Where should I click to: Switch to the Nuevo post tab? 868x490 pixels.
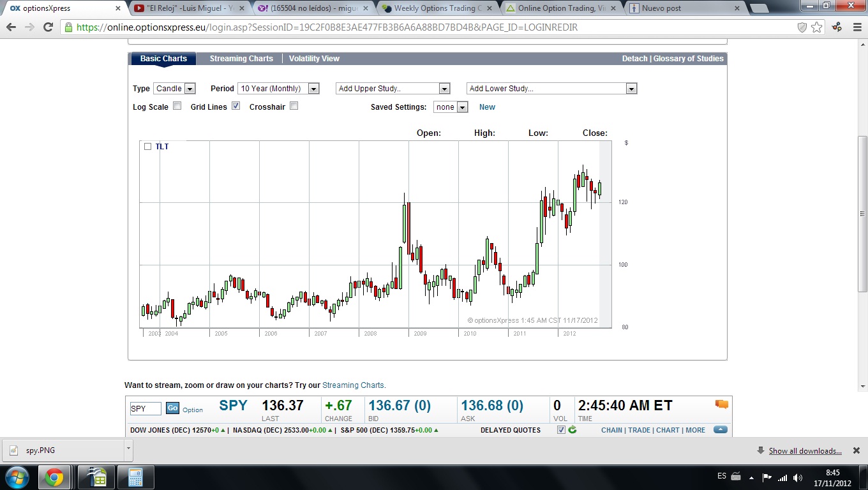(x=684, y=8)
